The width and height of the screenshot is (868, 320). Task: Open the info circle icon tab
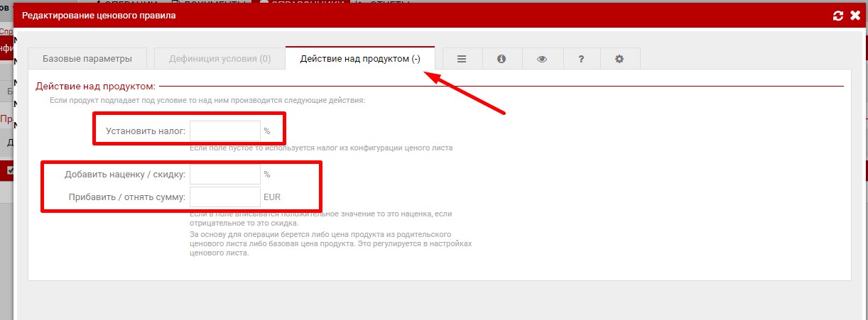tap(501, 59)
